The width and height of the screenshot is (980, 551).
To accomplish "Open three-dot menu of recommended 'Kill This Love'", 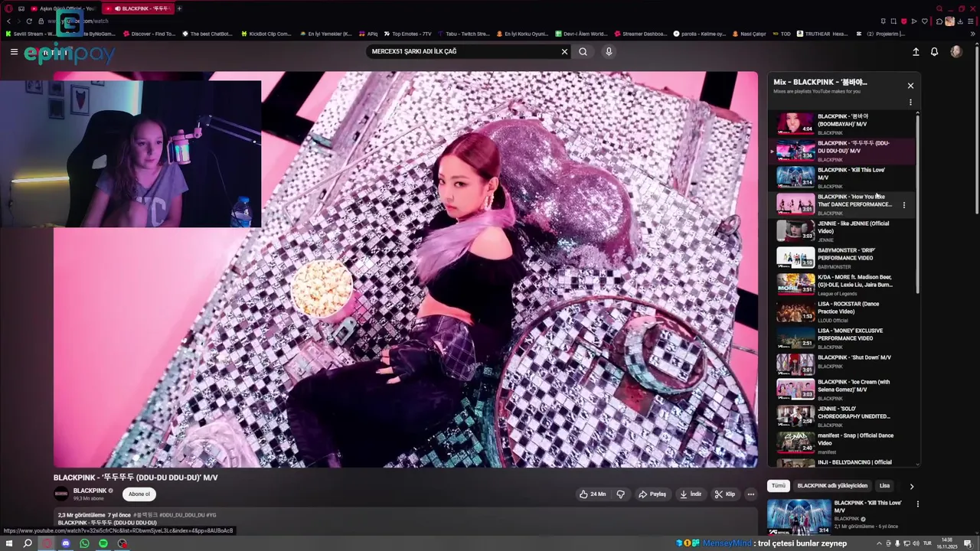I will 917,504.
